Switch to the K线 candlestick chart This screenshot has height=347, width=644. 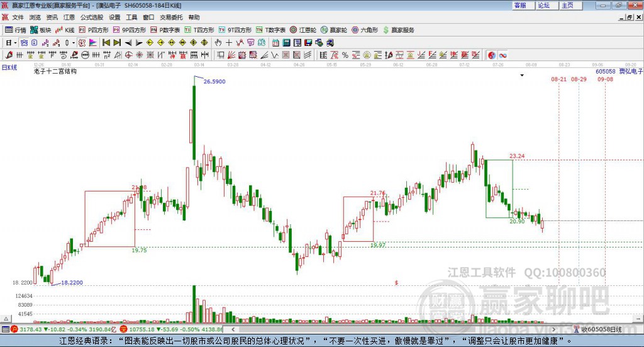[x=65, y=30]
